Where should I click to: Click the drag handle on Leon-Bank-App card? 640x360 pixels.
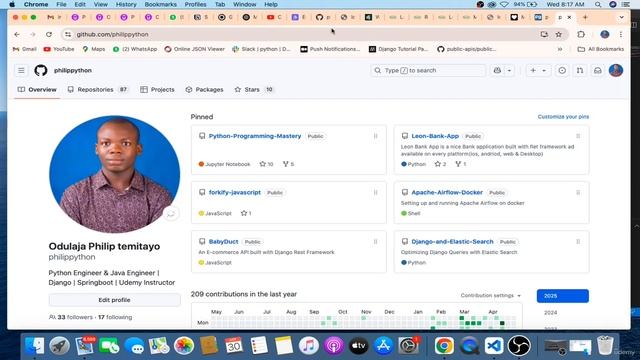[578, 136]
